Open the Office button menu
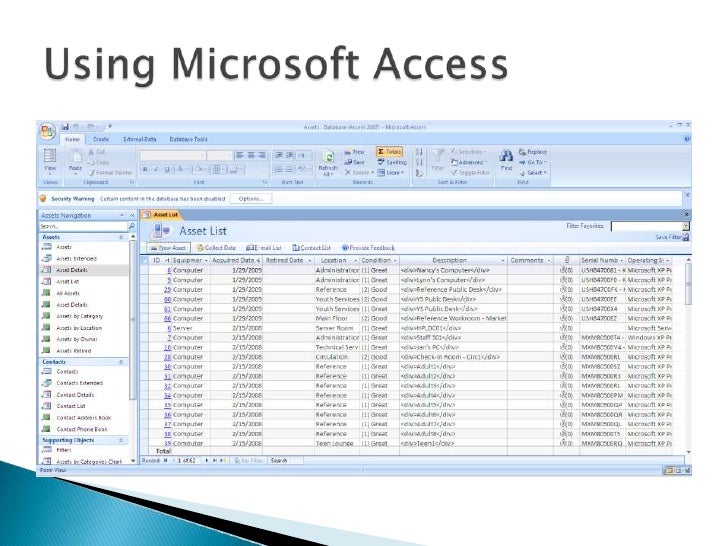The width and height of the screenshot is (728, 546). click(47, 131)
